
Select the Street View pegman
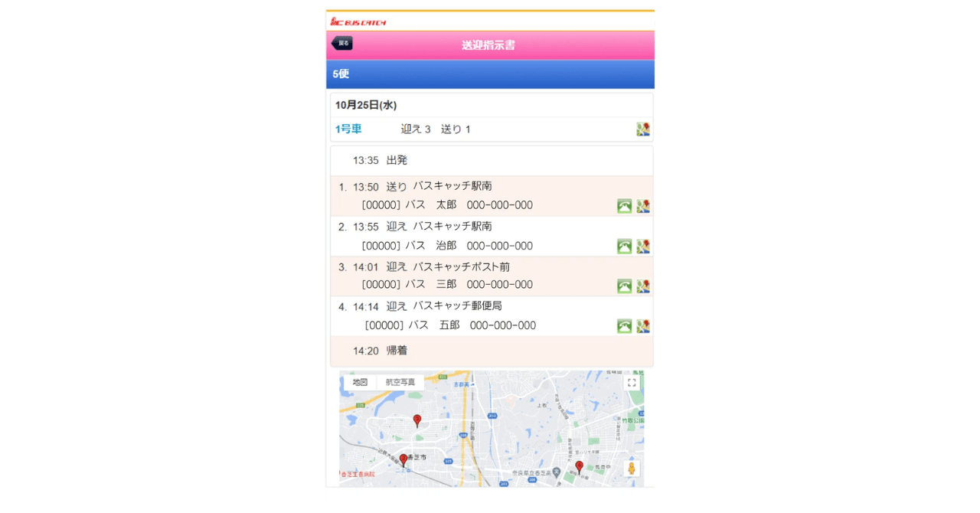(x=632, y=469)
